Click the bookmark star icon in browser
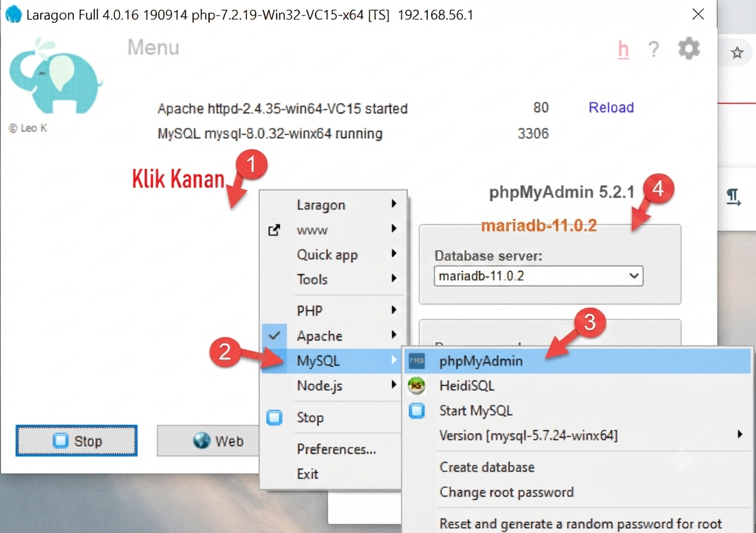 pyautogui.click(x=737, y=53)
